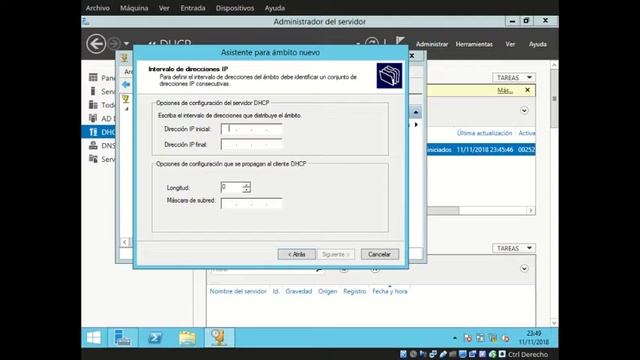Image resolution: width=640 pixels, height=360 pixels.
Task: Click the Dirección IP inicial field
Action: (251, 129)
